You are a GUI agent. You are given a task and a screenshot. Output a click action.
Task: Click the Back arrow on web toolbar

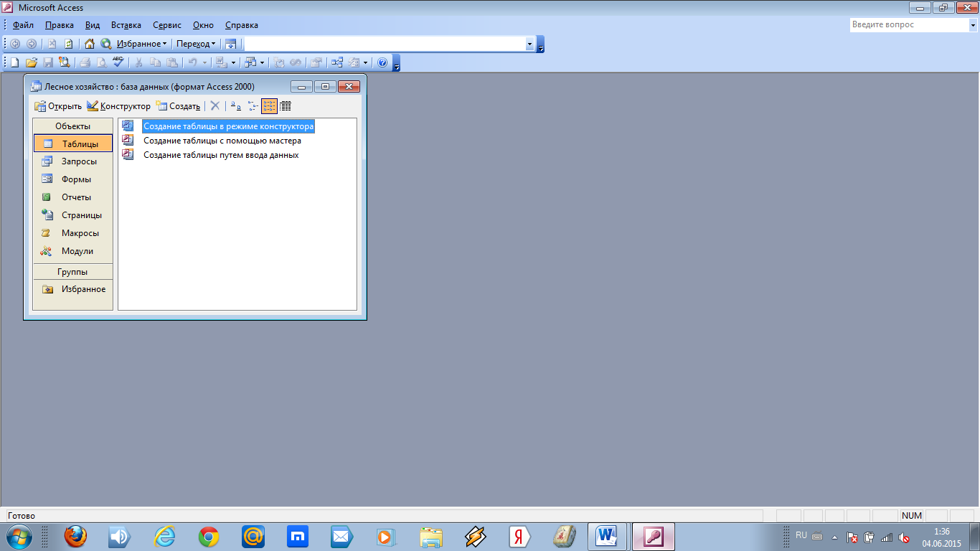point(14,44)
